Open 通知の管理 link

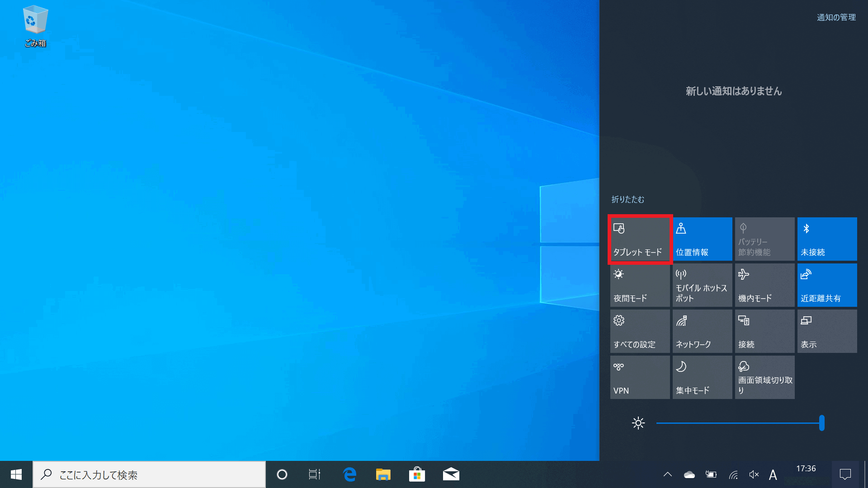pos(836,17)
